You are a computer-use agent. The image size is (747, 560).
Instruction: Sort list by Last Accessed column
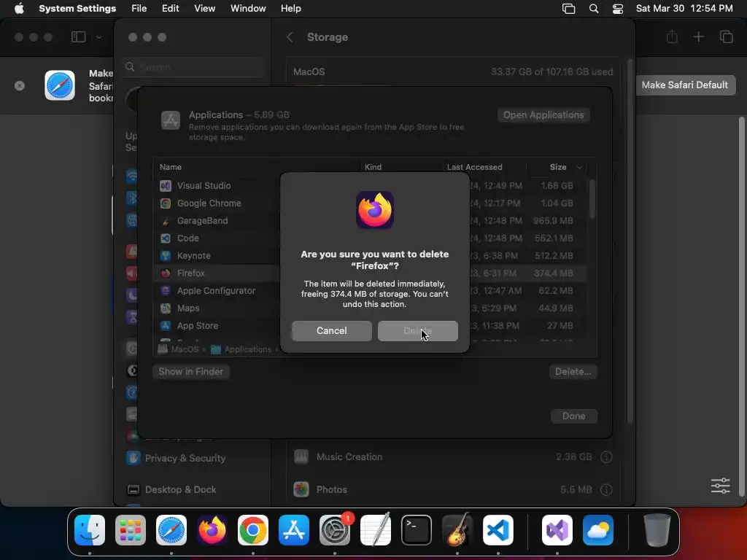tap(474, 167)
